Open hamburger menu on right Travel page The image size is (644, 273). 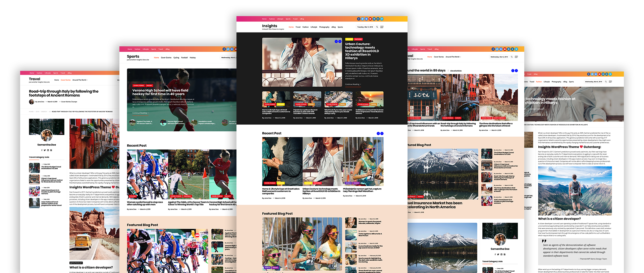click(x=516, y=57)
